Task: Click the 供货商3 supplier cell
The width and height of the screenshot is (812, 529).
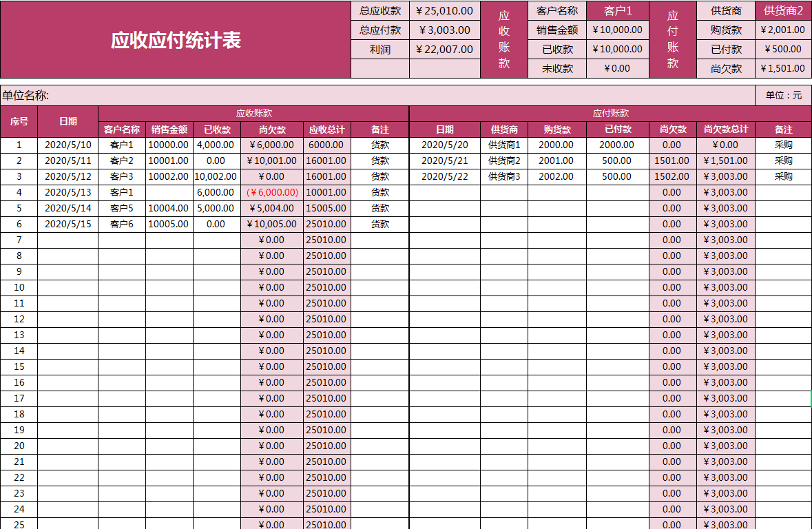Action: [504, 176]
